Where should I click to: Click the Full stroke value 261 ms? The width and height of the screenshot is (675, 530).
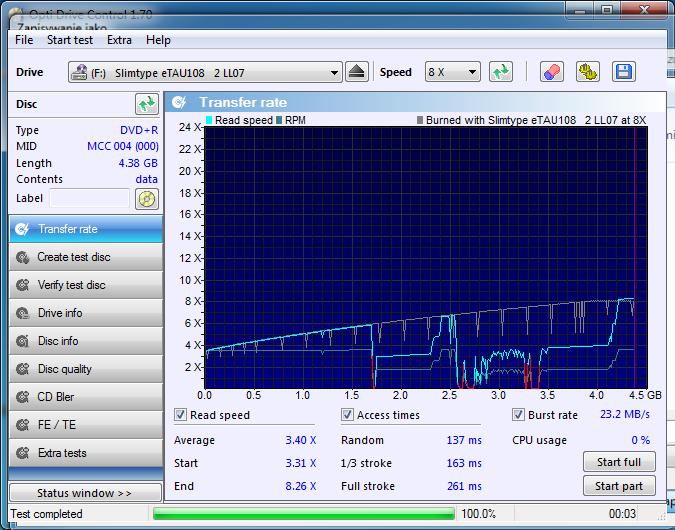pyautogui.click(x=464, y=486)
